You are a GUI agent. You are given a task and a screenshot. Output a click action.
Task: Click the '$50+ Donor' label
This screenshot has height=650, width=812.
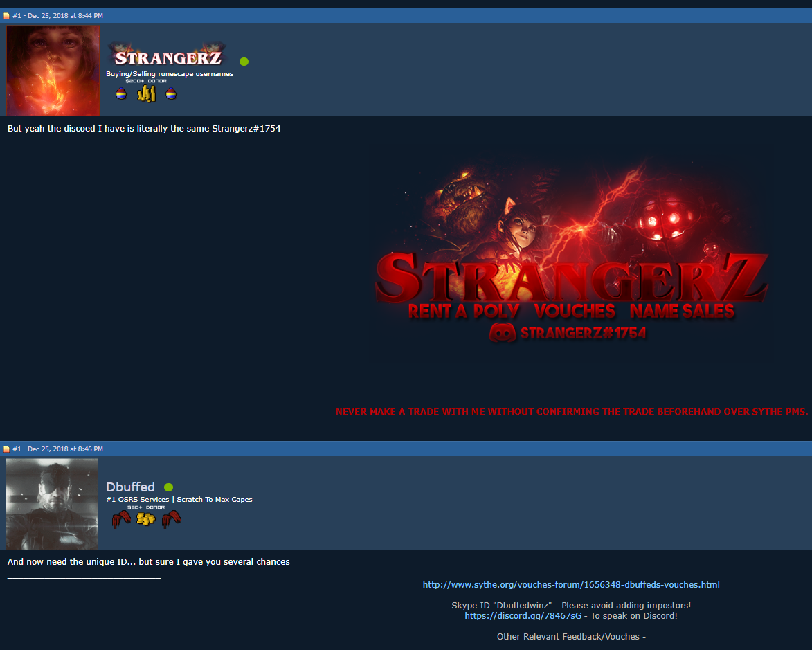146,507
